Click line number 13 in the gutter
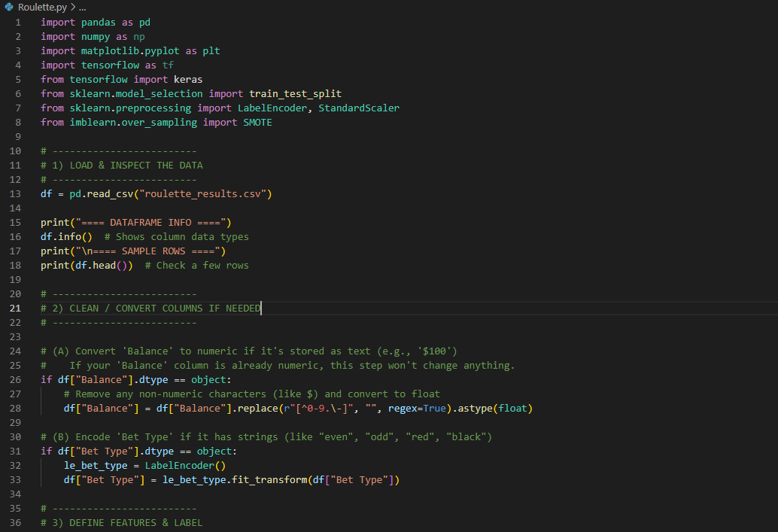Viewport: 778px width, 532px height. click(15, 193)
